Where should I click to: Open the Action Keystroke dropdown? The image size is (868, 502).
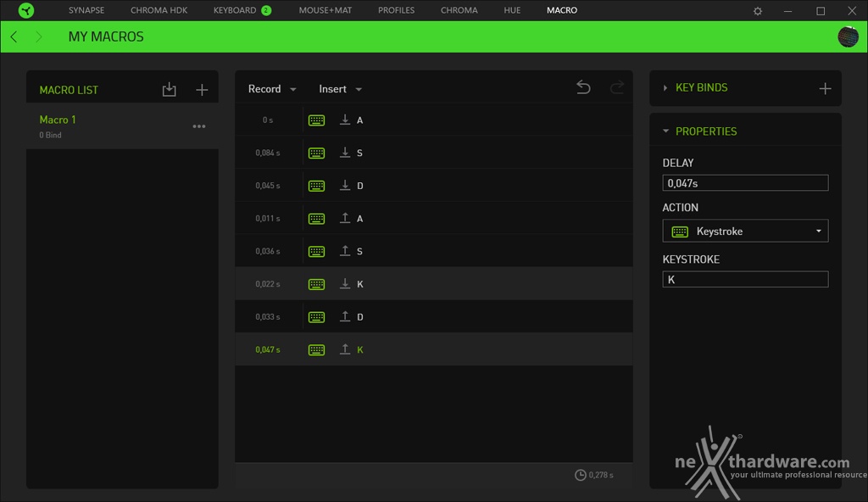pos(745,231)
